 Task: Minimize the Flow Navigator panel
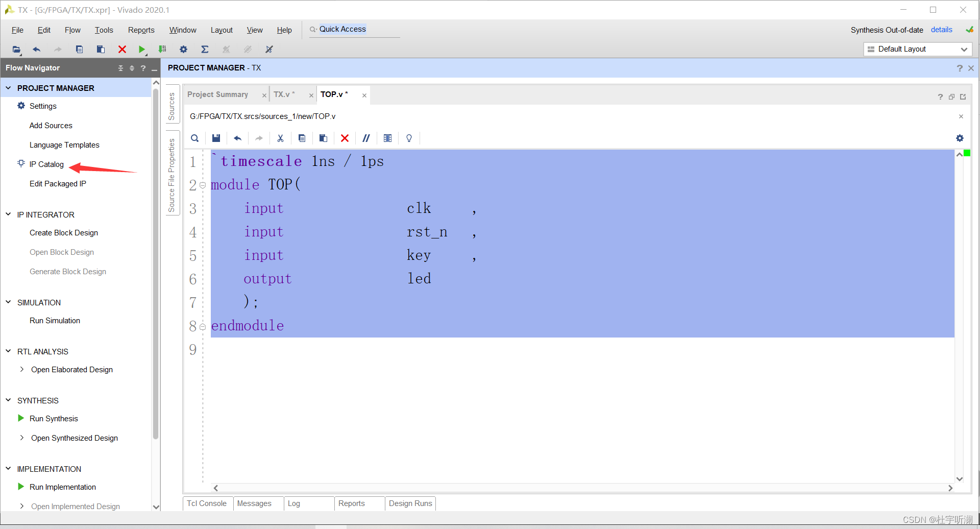tap(154, 68)
